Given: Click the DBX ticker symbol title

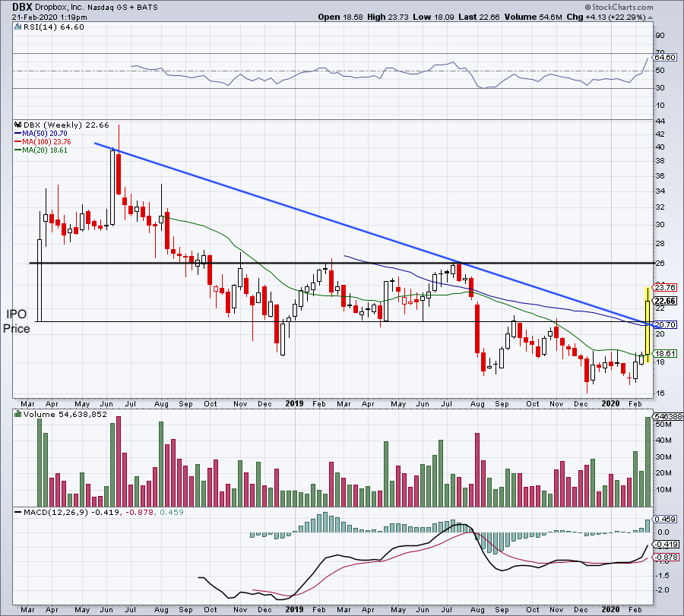Looking at the screenshot, I should click(22, 7).
